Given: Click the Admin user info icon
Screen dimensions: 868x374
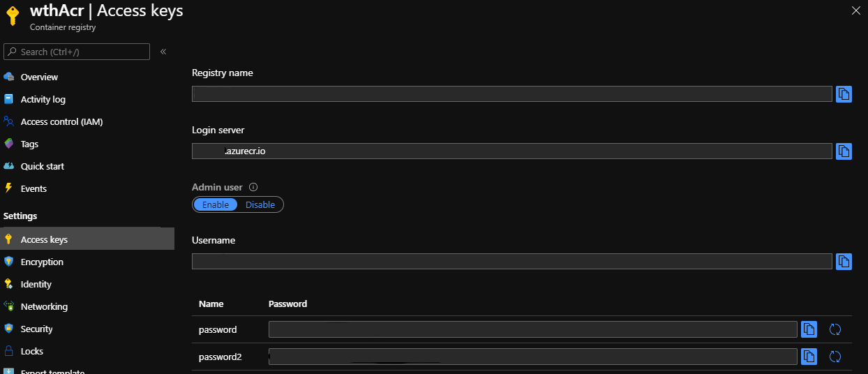Looking at the screenshot, I should pos(253,187).
